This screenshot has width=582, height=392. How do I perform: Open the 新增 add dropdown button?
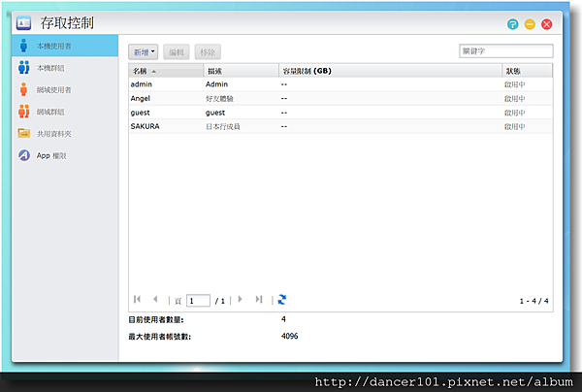click(x=144, y=52)
